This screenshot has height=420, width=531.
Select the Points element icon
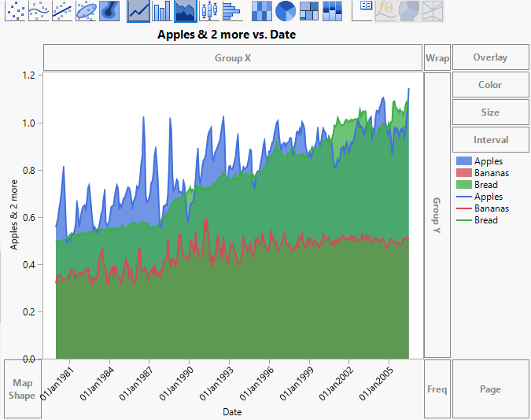point(16,10)
